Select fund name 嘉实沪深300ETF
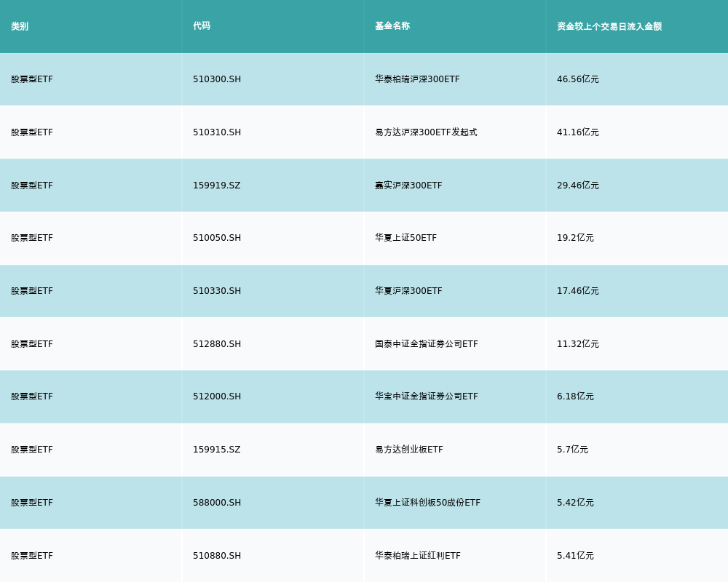This screenshot has width=728, height=582. (408, 186)
